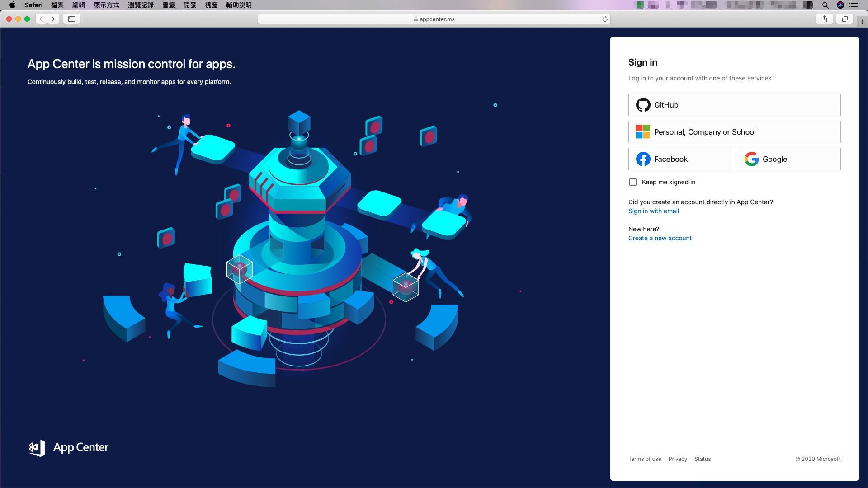The image size is (868, 488).
Task: Open the Privacy footer link
Action: pos(678,459)
